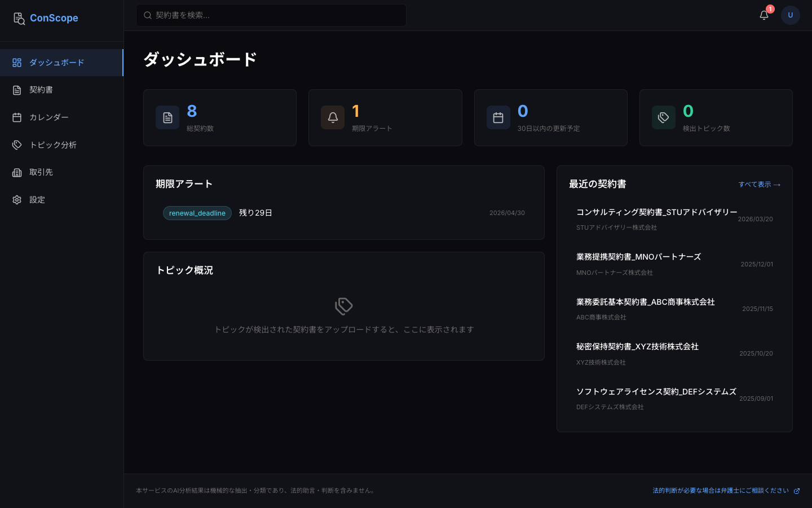Image resolution: width=812 pixels, height=508 pixels.
Task: Click the renewal_deadline alert tag
Action: [197, 213]
